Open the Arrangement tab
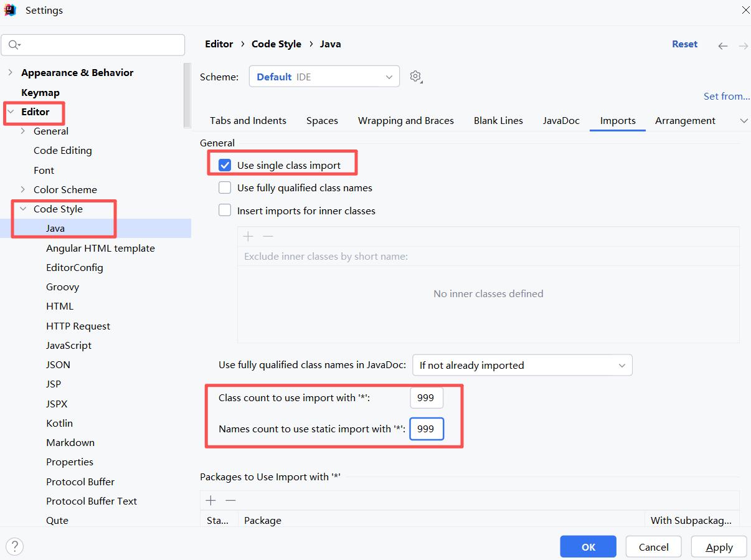 (685, 120)
